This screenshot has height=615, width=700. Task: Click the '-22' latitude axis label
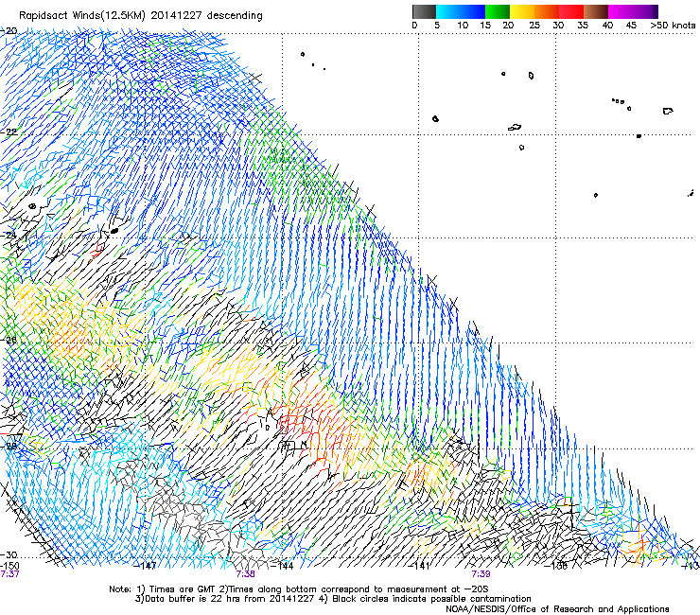9,132
